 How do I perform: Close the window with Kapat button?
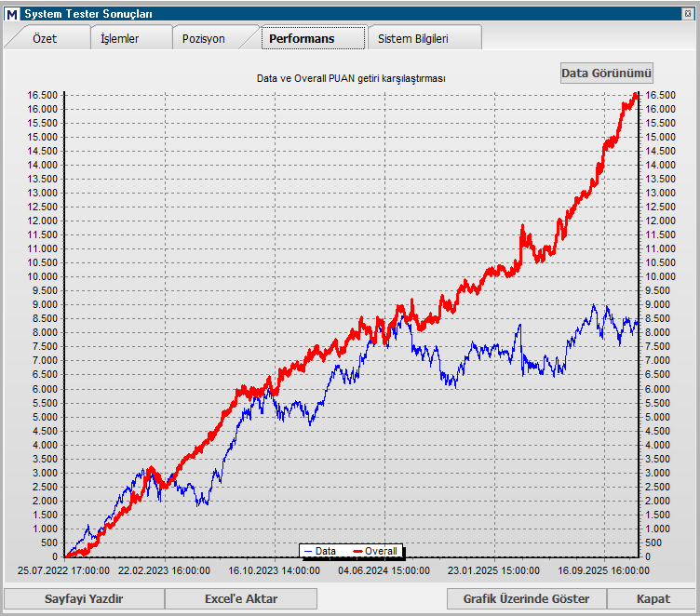click(x=653, y=598)
